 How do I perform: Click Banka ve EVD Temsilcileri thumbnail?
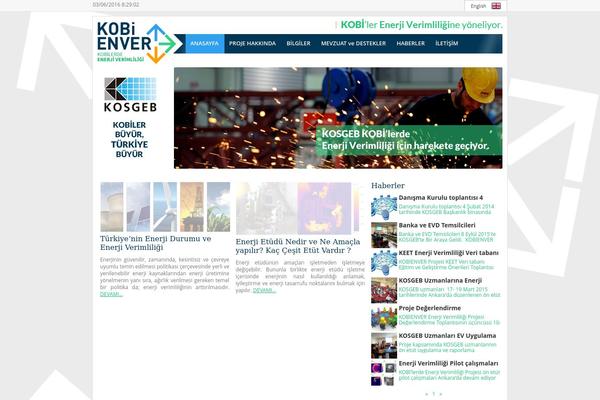[384, 235]
